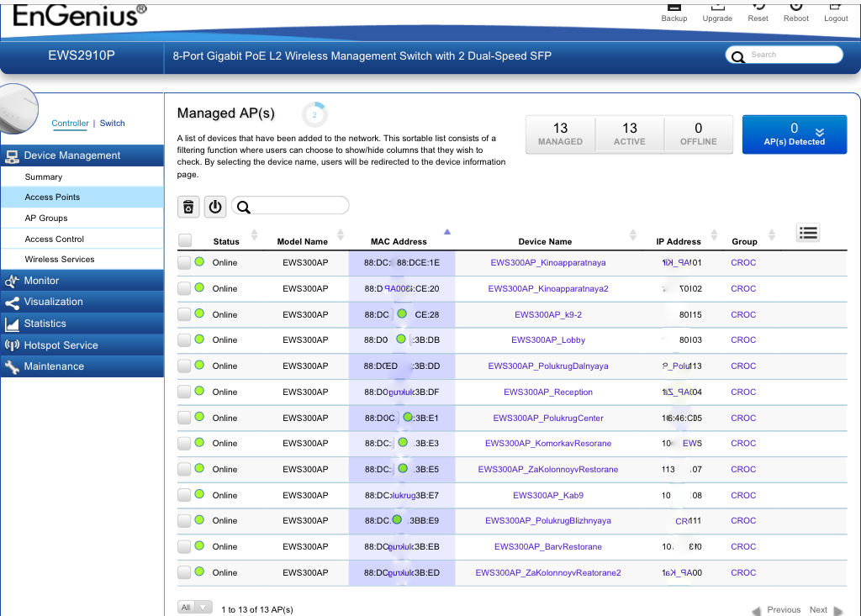The height and width of the screenshot is (616, 861).
Task: Click the magnifier in top search box
Action: (x=738, y=56)
